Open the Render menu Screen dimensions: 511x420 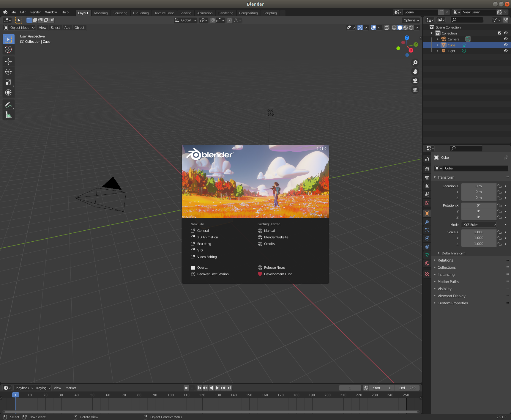35,12
